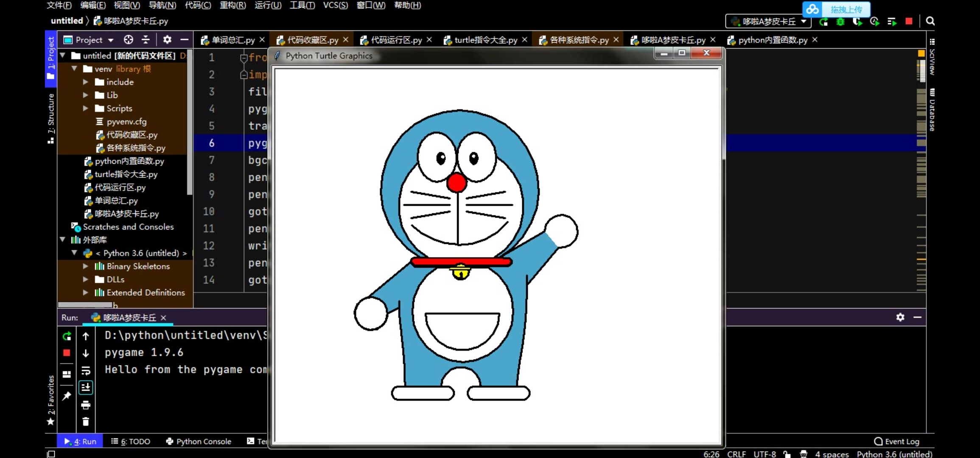Open the Python Console tool window
The image size is (980, 458).
(199, 441)
